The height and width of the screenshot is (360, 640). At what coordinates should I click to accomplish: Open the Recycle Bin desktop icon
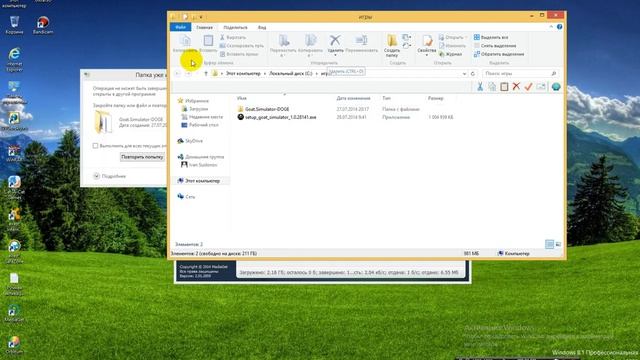coord(14,24)
